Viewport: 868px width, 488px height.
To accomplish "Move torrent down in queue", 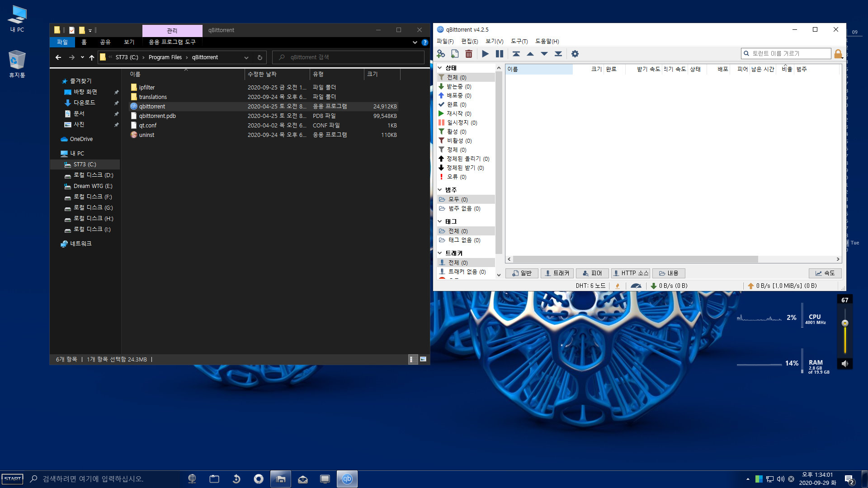I will pyautogui.click(x=544, y=54).
